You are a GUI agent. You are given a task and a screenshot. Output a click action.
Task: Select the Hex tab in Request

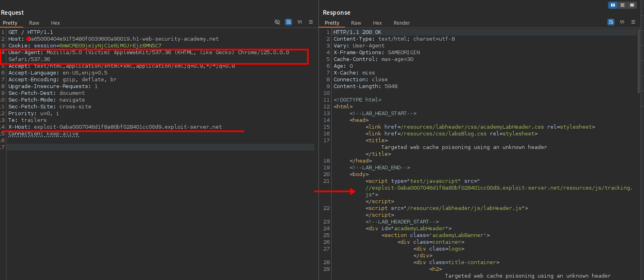[x=55, y=23]
